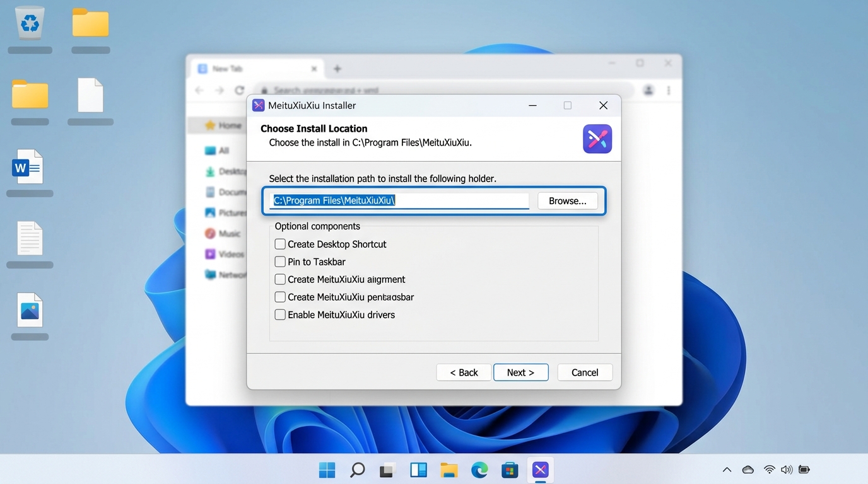Click the < Back button
The height and width of the screenshot is (484, 868).
click(x=464, y=372)
